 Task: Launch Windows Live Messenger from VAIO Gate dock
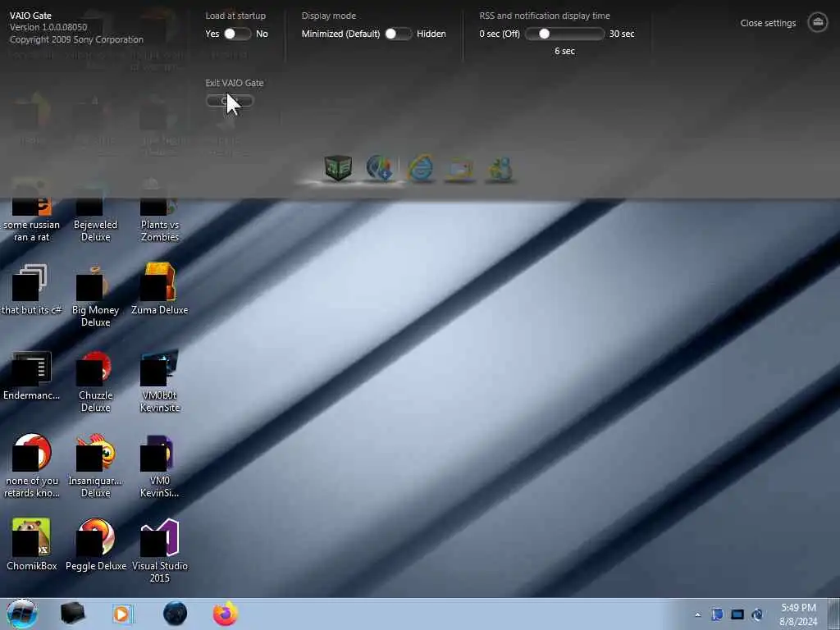[500, 170]
